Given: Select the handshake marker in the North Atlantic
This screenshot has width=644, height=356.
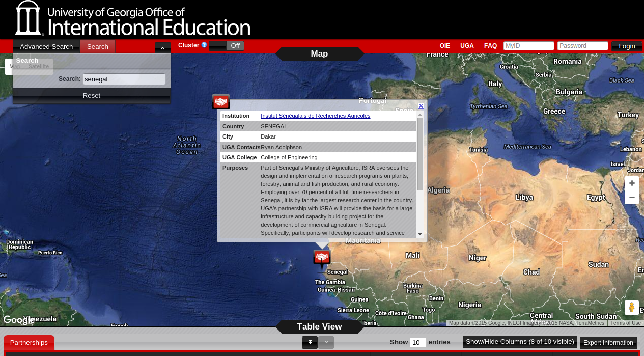Looking at the screenshot, I should point(221,102).
